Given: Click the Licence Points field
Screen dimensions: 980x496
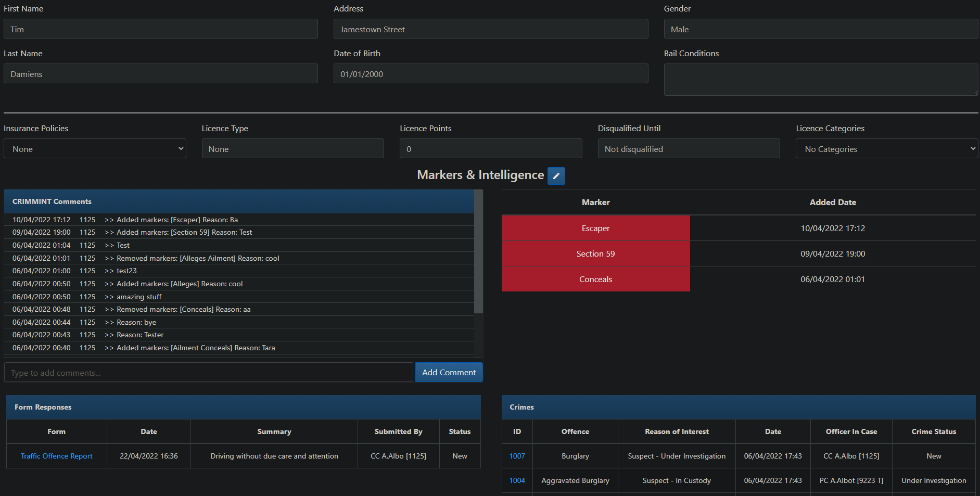Looking at the screenshot, I should point(490,149).
